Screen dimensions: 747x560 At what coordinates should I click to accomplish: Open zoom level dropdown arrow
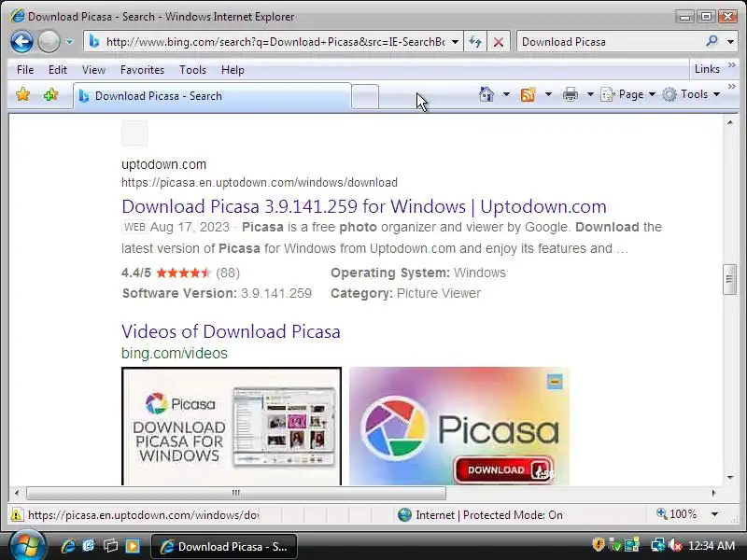click(x=714, y=514)
